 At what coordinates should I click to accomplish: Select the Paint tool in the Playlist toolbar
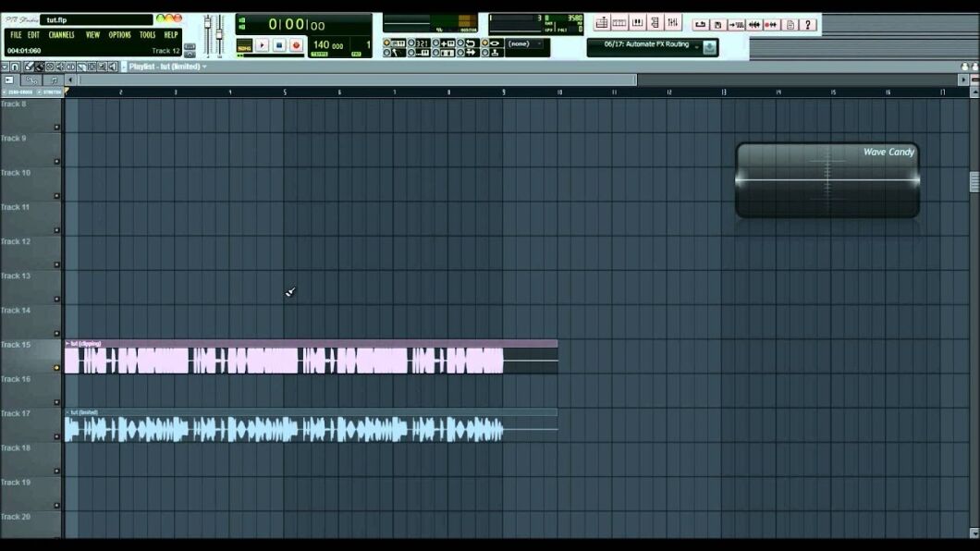tap(38, 67)
